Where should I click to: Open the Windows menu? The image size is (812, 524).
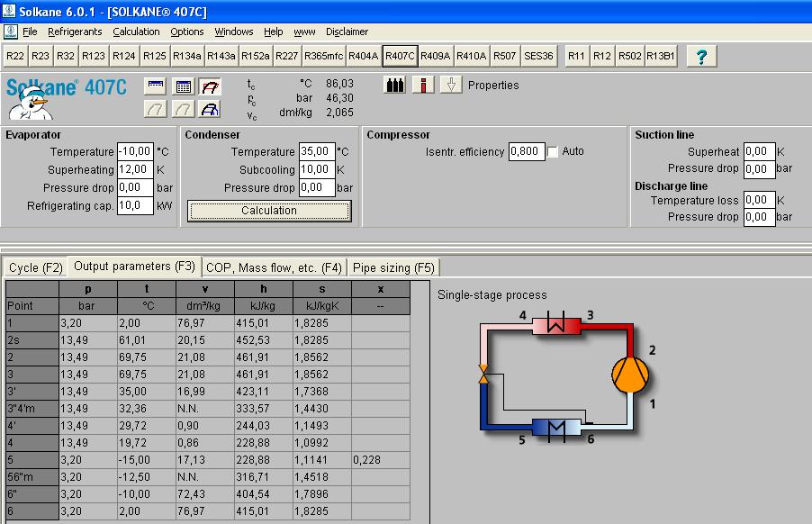(x=234, y=32)
